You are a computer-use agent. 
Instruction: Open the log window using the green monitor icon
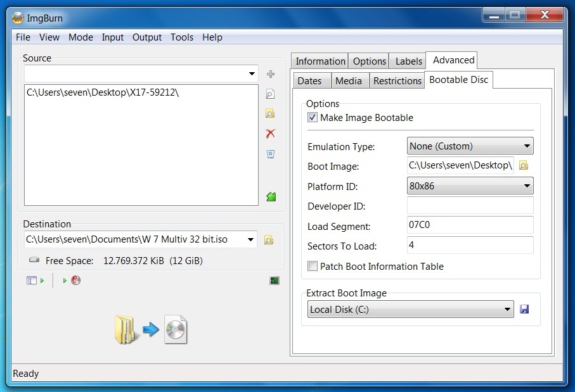(x=275, y=281)
